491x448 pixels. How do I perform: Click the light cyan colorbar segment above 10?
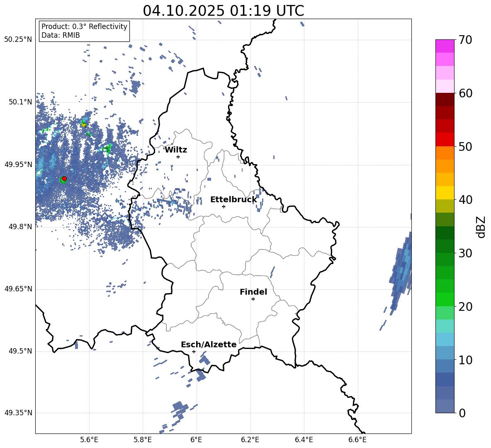pos(445,339)
